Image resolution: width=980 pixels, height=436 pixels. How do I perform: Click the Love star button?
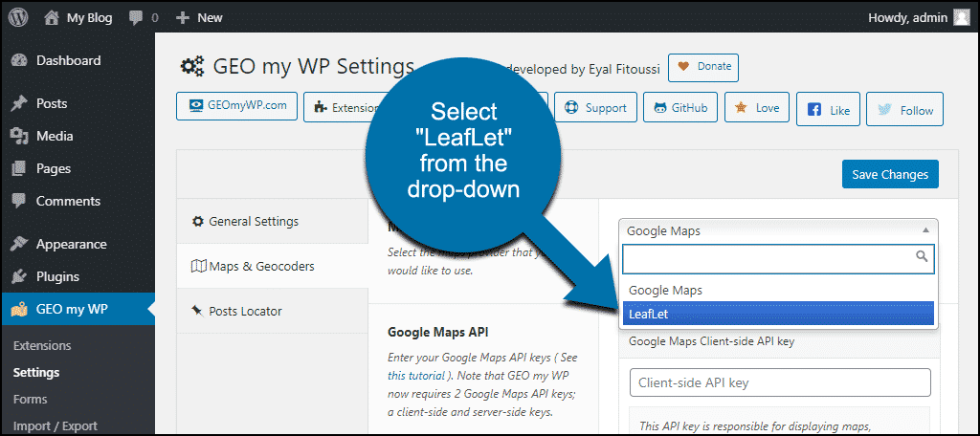(757, 107)
